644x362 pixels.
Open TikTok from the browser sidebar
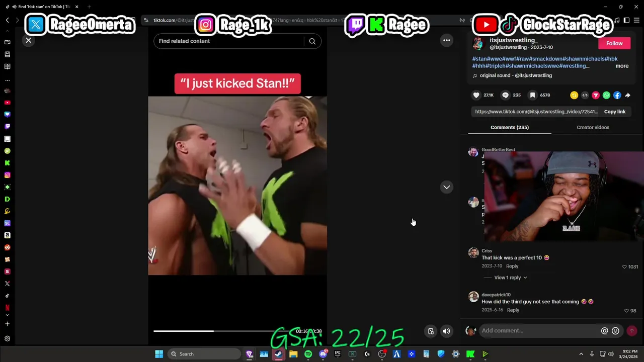click(7, 296)
